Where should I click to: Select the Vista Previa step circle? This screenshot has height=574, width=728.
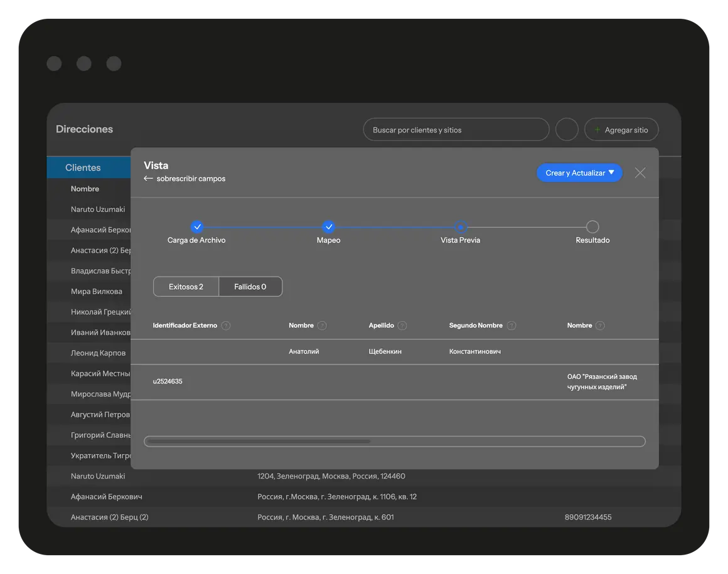(x=461, y=227)
